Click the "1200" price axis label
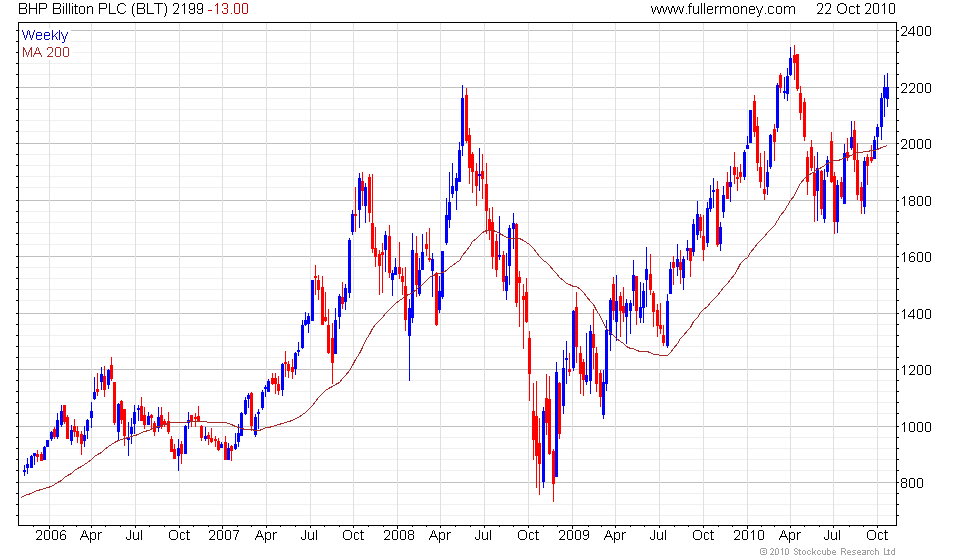The width and height of the screenshot is (980, 560). [916, 371]
